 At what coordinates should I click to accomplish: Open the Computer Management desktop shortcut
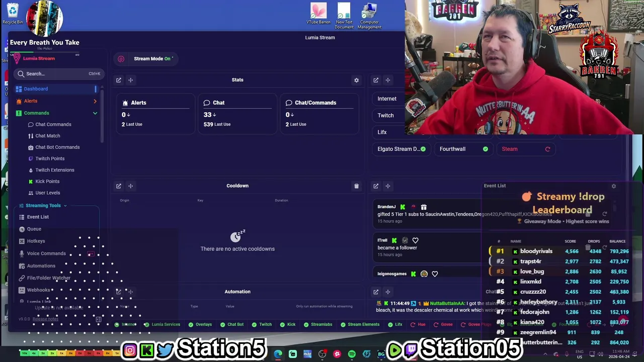point(369,16)
